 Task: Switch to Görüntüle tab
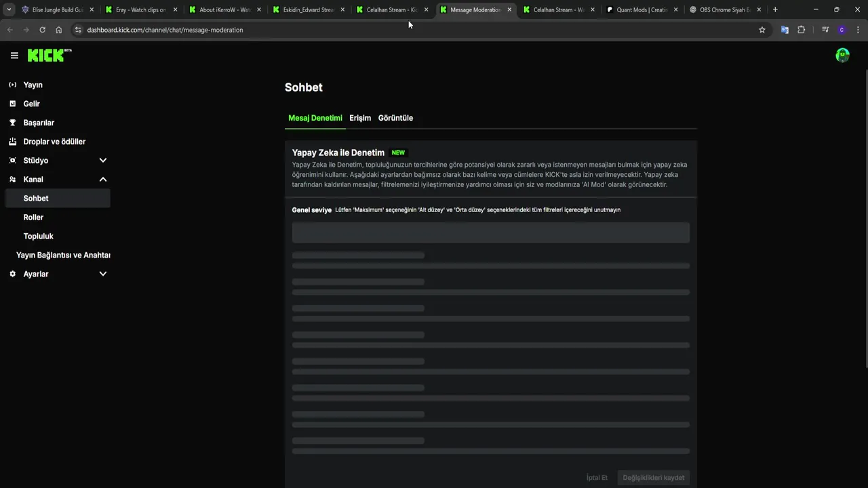click(x=395, y=118)
